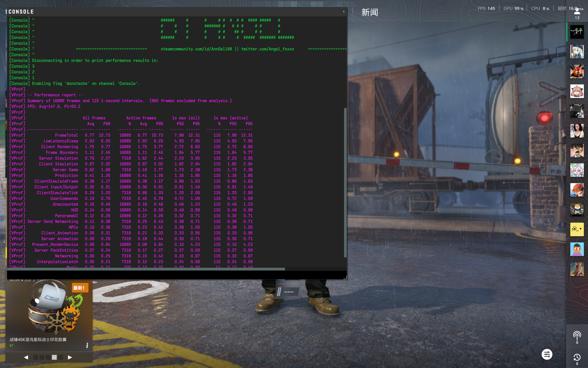Click the Present_RenderDevice row label
The height and width of the screenshot is (368, 588).
coord(55,244)
